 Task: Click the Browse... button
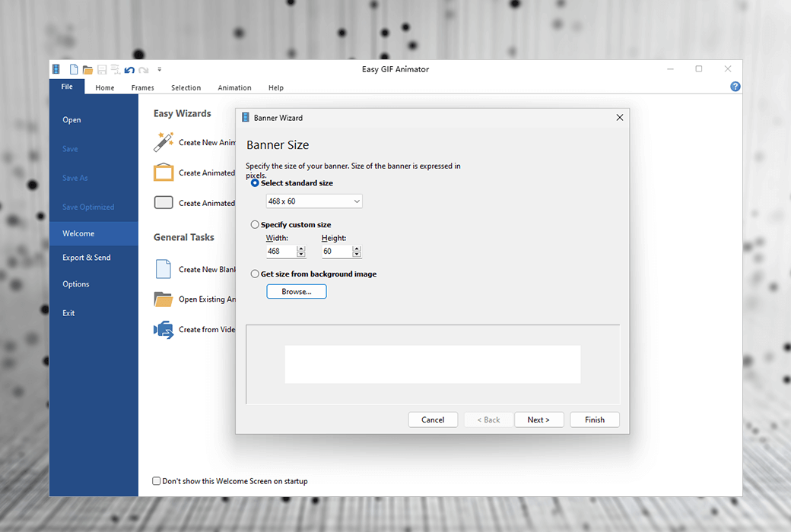coord(297,292)
